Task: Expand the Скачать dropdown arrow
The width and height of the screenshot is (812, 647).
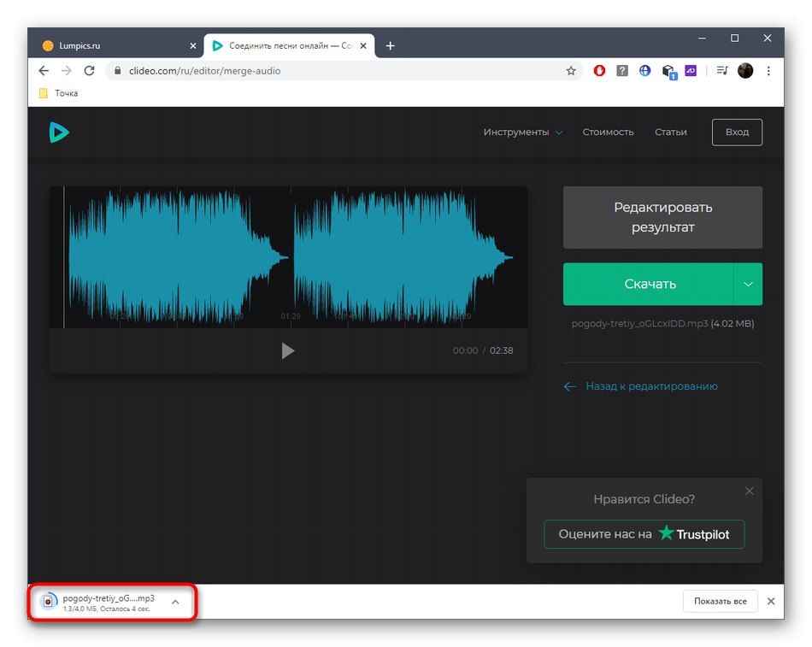Action: click(748, 284)
